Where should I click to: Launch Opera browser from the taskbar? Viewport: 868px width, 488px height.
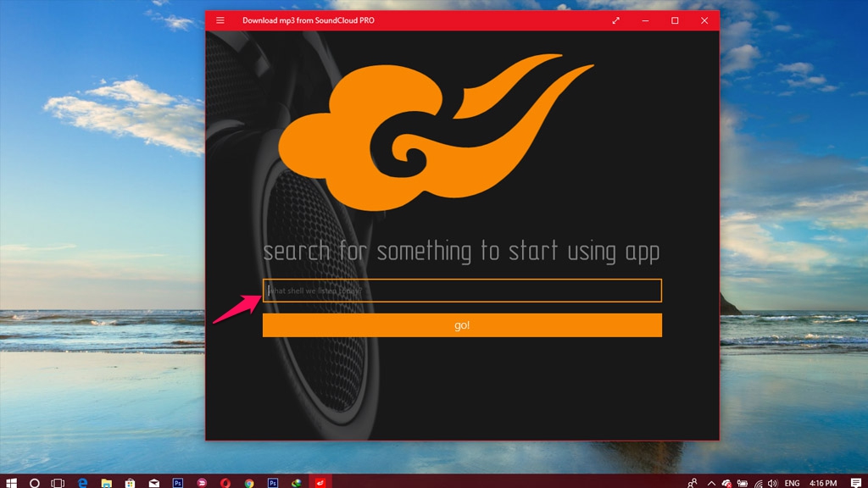coord(225,483)
